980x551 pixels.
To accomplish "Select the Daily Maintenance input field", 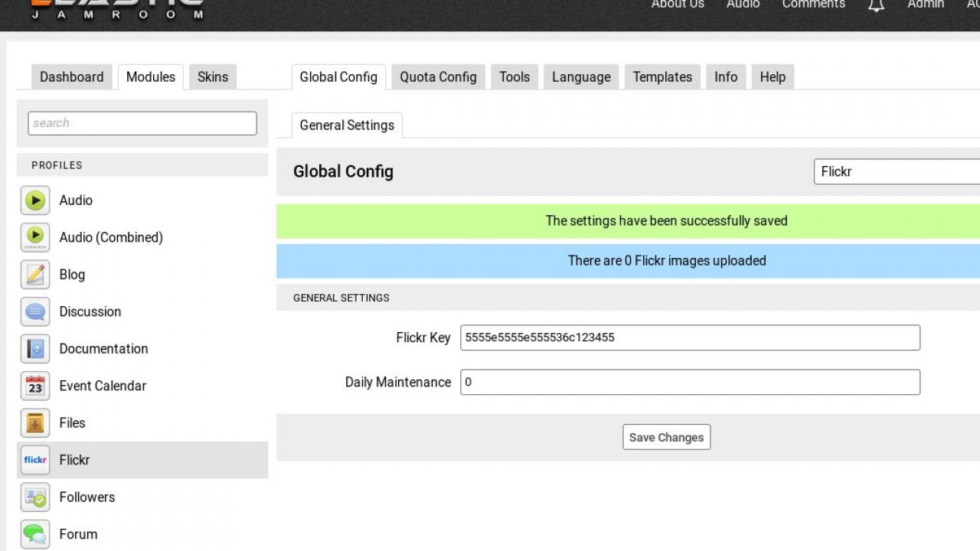I will 689,382.
